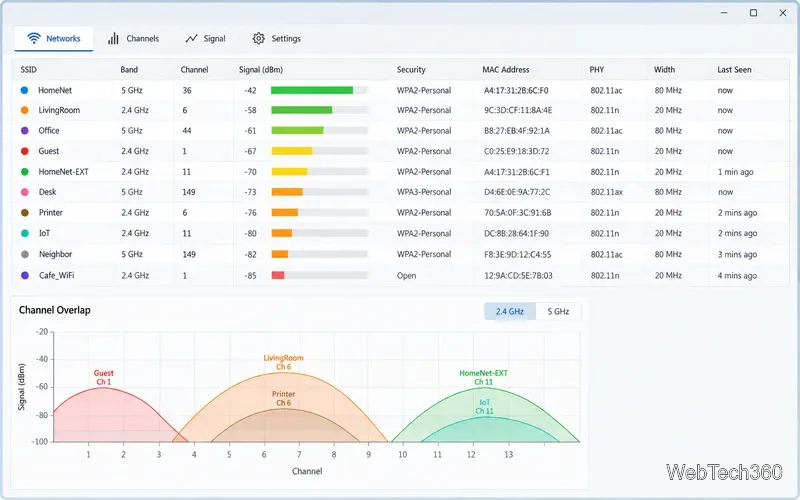
Task: Select the 2.4 GHz band toggle
Action: pos(510,311)
